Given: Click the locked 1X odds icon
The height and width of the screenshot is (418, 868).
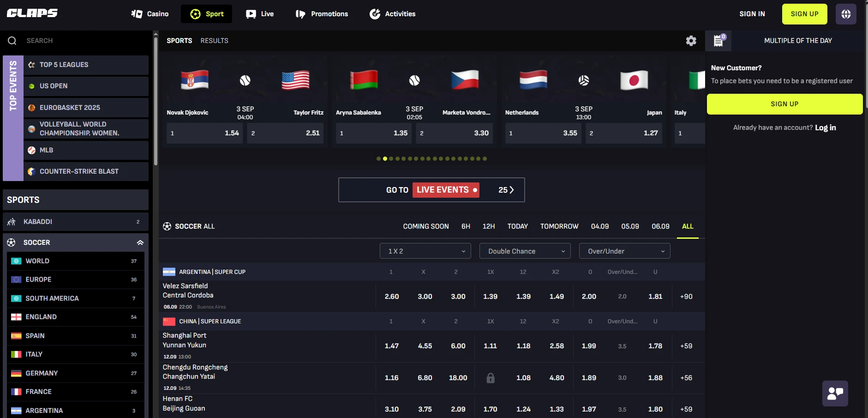Looking at the screenshot, I should 491,378.
